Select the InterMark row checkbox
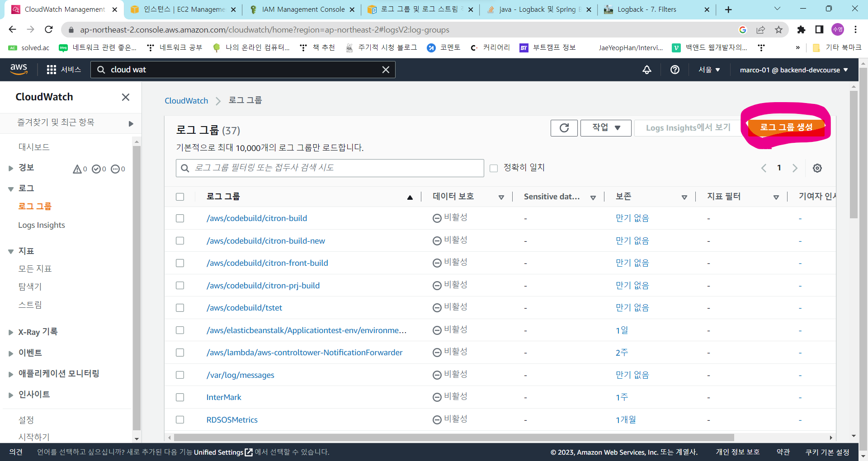 [x=180, y=397]
